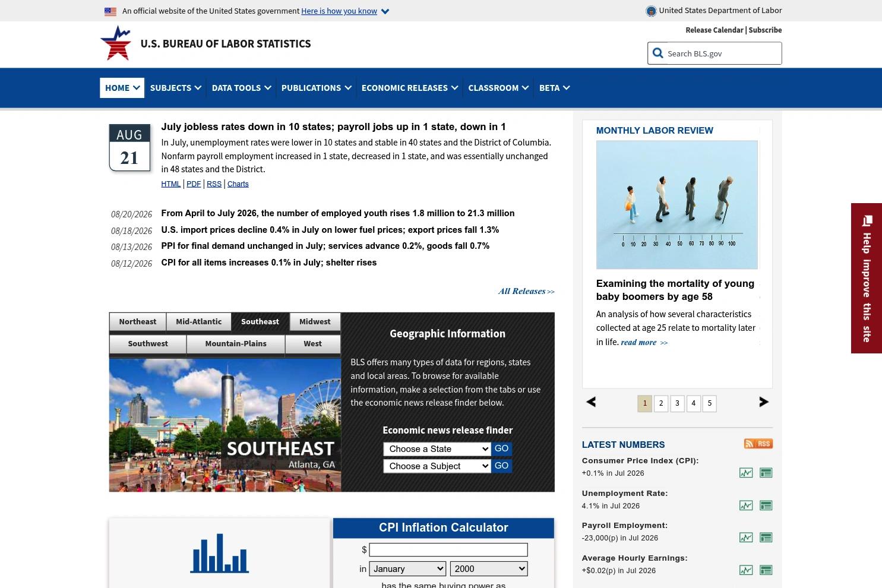Screen dimensions: 882x588
Task: Click the Southeast Atlanta skyline image
Action: coord(225,425)
